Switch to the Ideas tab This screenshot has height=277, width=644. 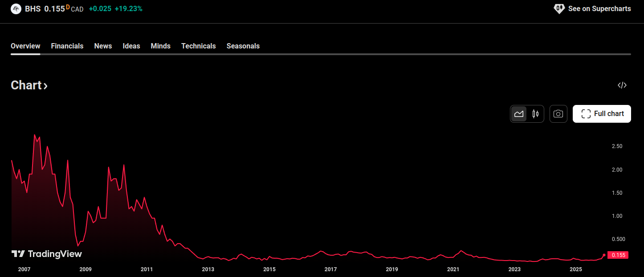tap(131, 46)
